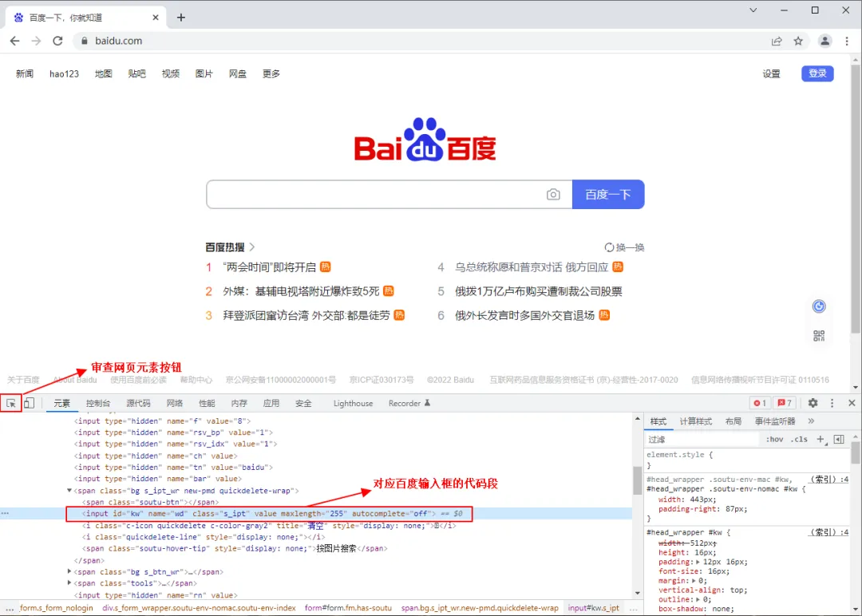This screenshot has width=862, height=616.
Task: Open the 更多 navigation link
Action: [271, 73]
